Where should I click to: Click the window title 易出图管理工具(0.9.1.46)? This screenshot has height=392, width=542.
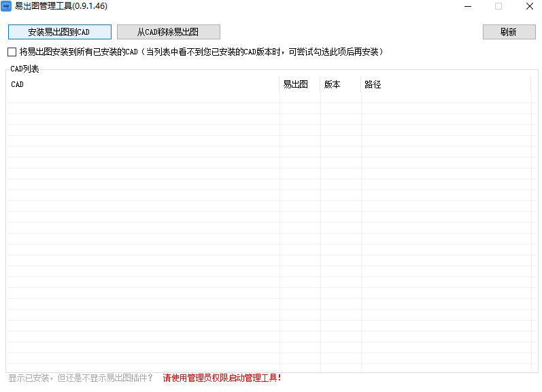61,6
